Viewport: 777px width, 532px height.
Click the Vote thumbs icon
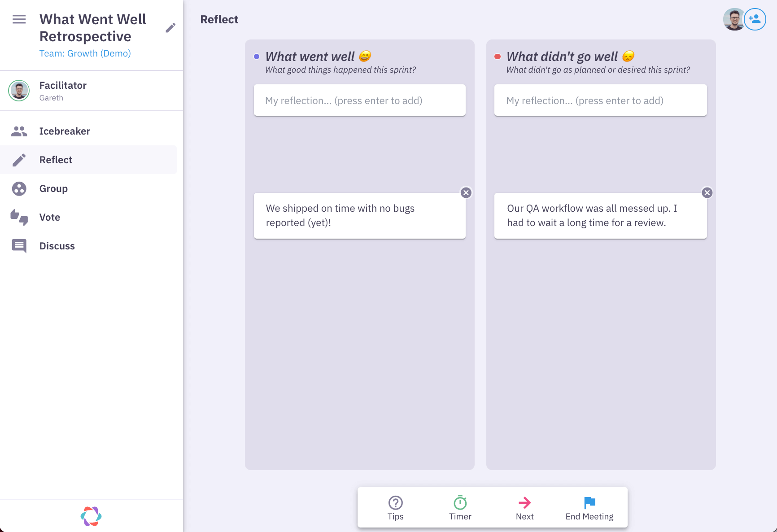point(19,217)
